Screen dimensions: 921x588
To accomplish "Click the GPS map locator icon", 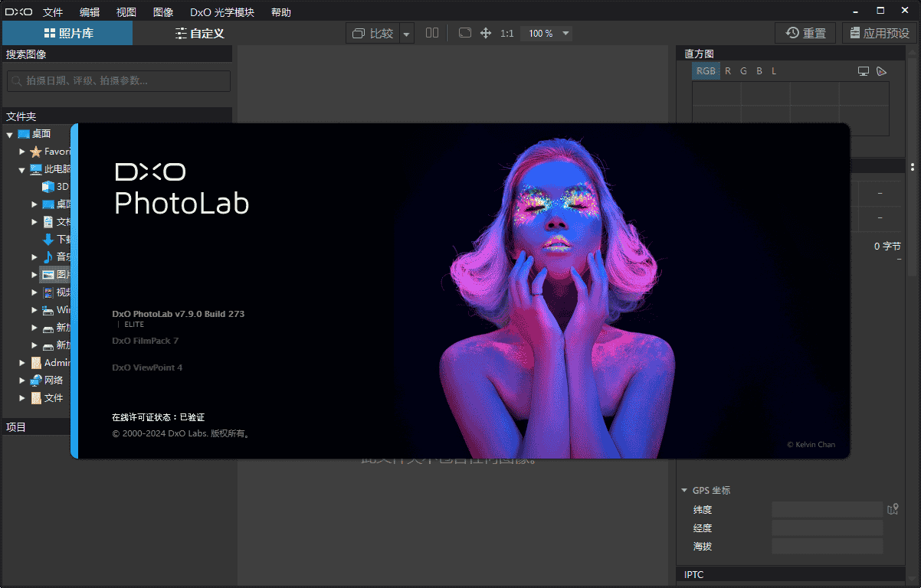I will [x=892, y=509].
